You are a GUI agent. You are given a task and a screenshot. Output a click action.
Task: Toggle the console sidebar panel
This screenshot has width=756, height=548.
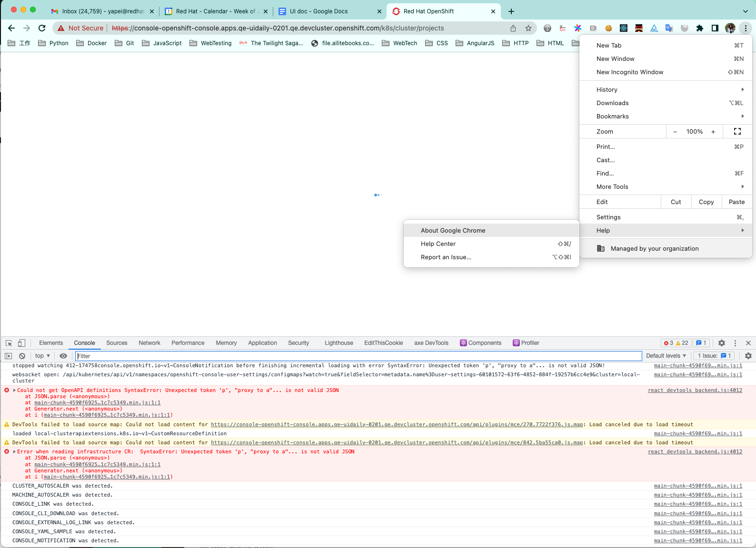coord(9,356)
